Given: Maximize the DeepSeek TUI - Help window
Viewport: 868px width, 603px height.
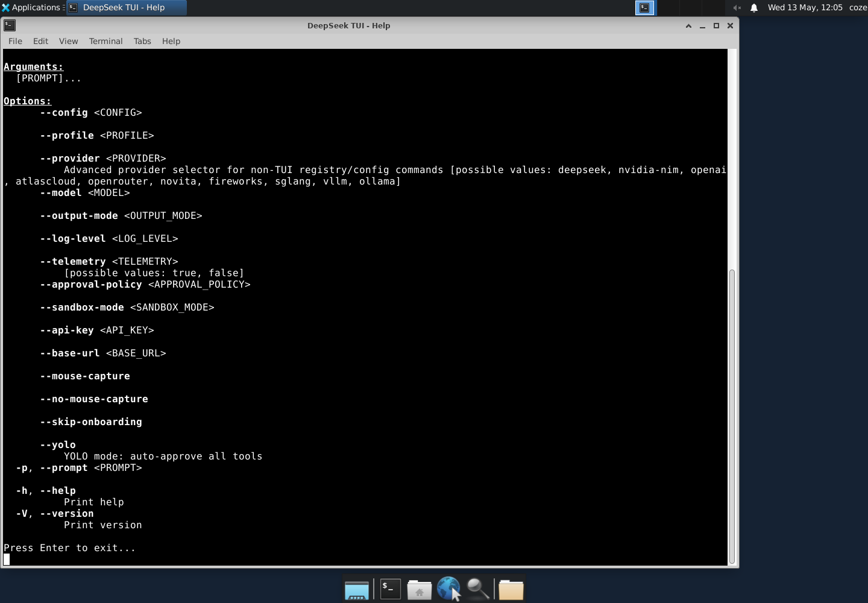Looking at the screenshot, I should [x=716, y=25].
